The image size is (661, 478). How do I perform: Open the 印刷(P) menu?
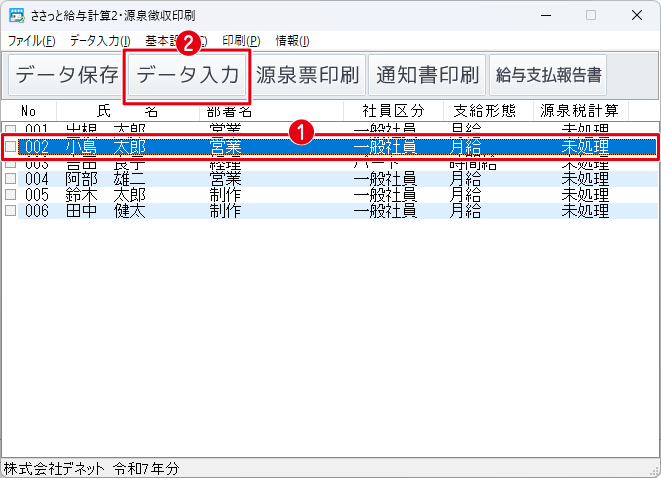239,40
